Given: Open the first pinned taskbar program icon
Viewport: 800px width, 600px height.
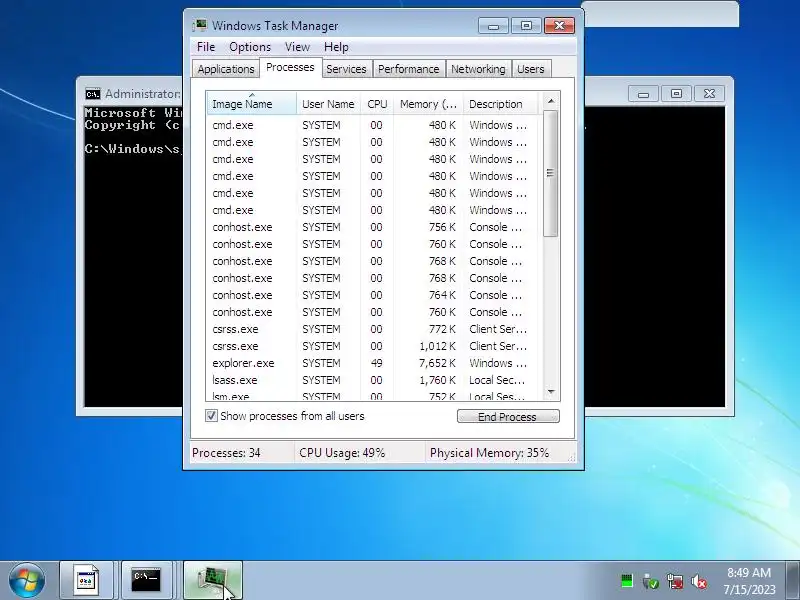Looking at the screenshot, I should coord(86,581).
